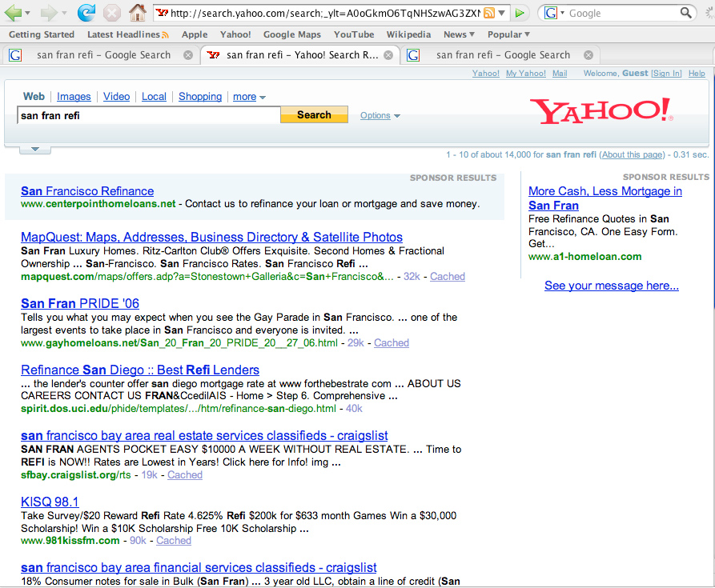Switch to the first Google Search tab
715x588 pixels.
pos(101,55)
